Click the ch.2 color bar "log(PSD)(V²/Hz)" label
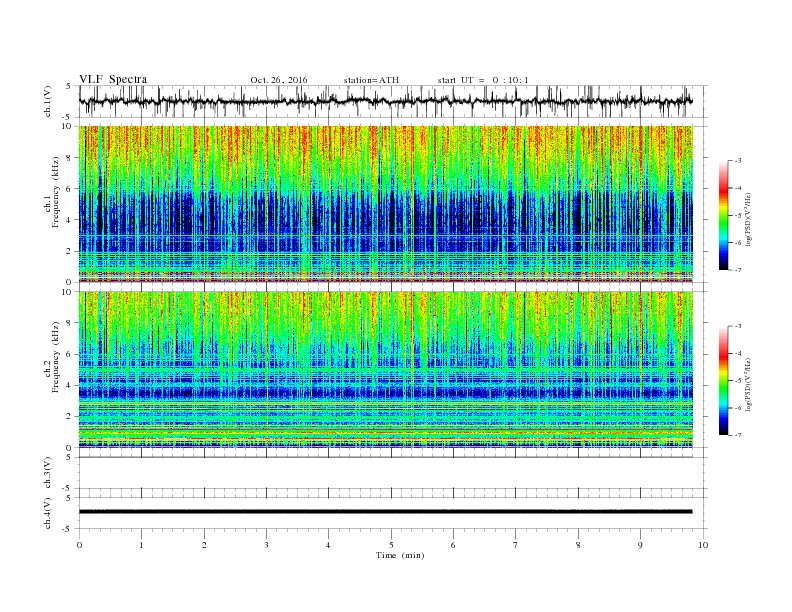Image resolution: width=792 pixels, height=612 pixels. (x=749, y=384)
